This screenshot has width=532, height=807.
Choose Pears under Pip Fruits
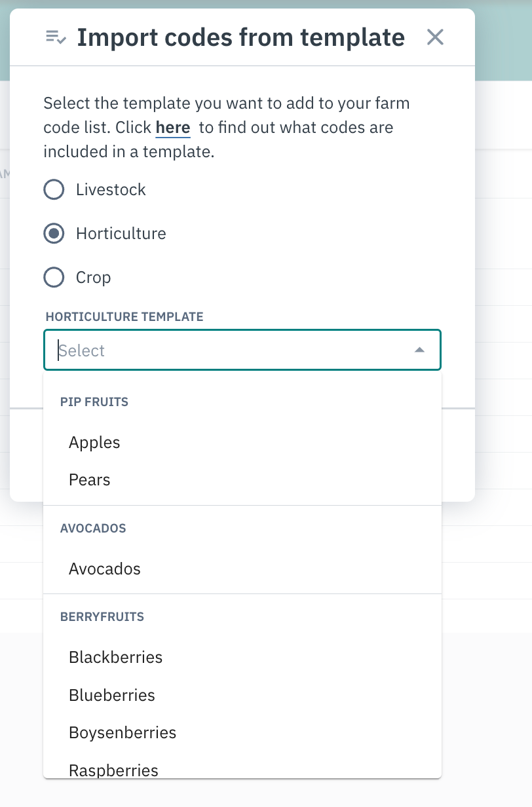(89, 479)
